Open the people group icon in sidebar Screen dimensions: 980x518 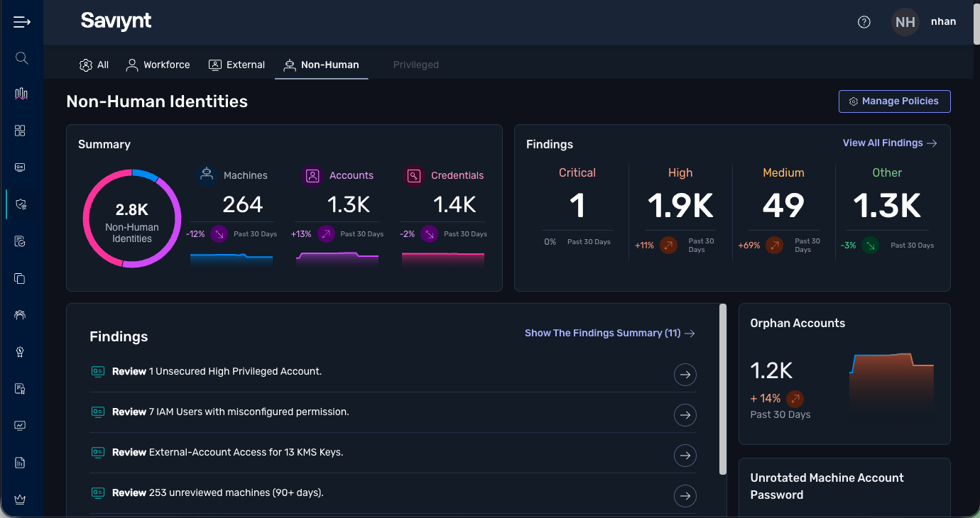[20, 315]
